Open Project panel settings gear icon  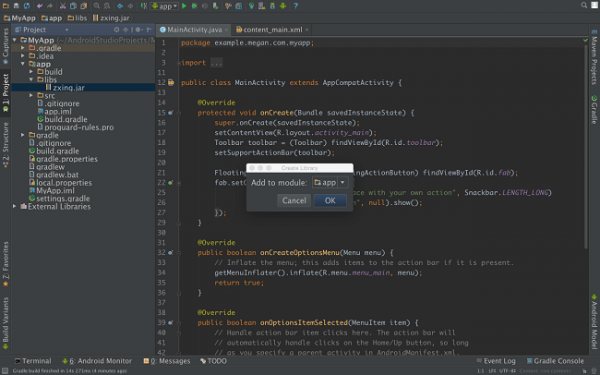click(138, 29)
